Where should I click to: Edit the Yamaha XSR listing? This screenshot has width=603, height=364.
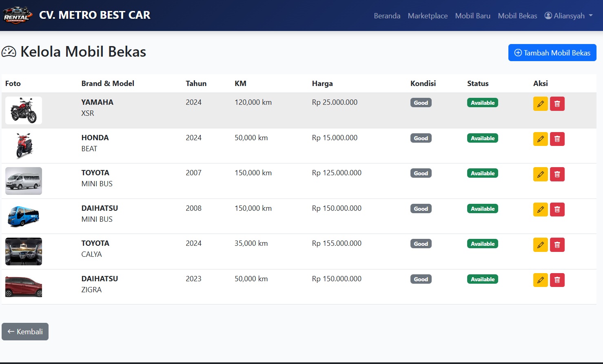pyautogui.click(x=540, y=104)
